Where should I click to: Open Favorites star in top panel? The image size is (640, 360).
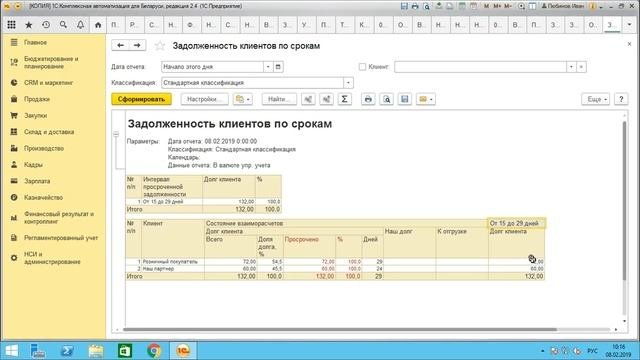click(29, 25)
